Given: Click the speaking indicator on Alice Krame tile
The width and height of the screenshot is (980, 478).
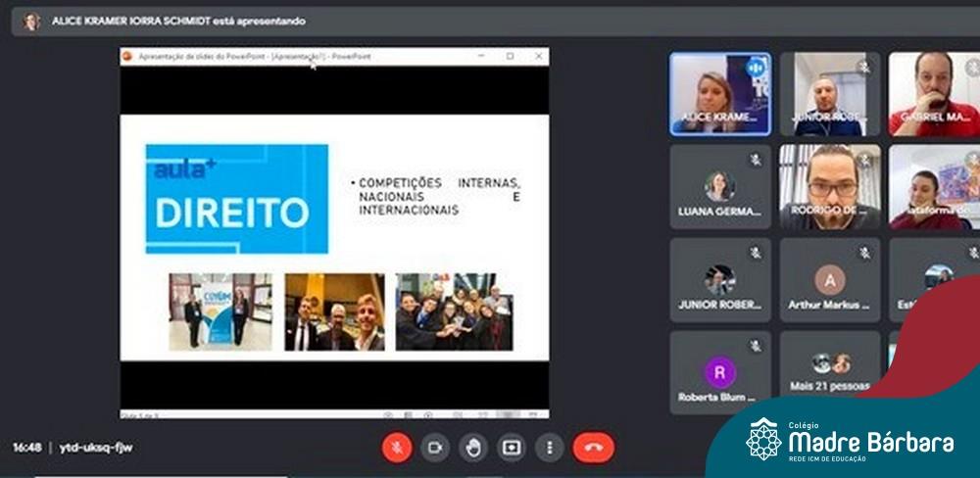Looking at the screenshot, I should click(755, 67).
